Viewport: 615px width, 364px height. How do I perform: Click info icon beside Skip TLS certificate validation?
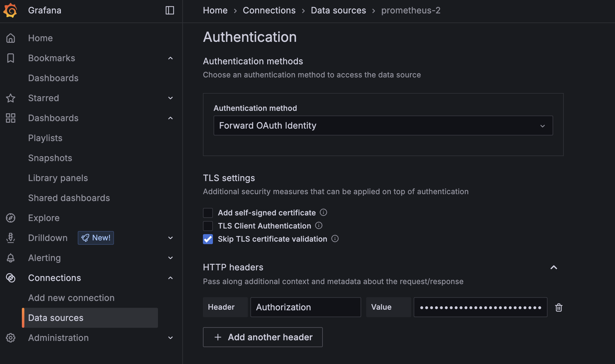pos(335,239)
